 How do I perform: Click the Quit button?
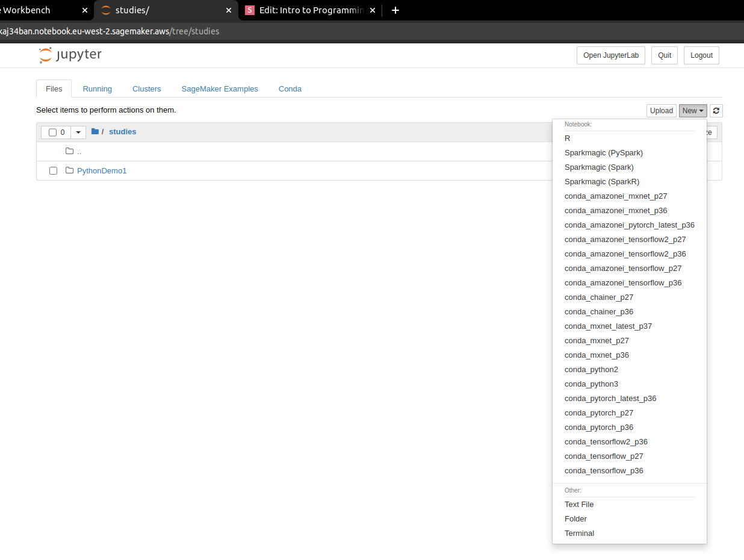pyautogui.click(x=665, y=55)
